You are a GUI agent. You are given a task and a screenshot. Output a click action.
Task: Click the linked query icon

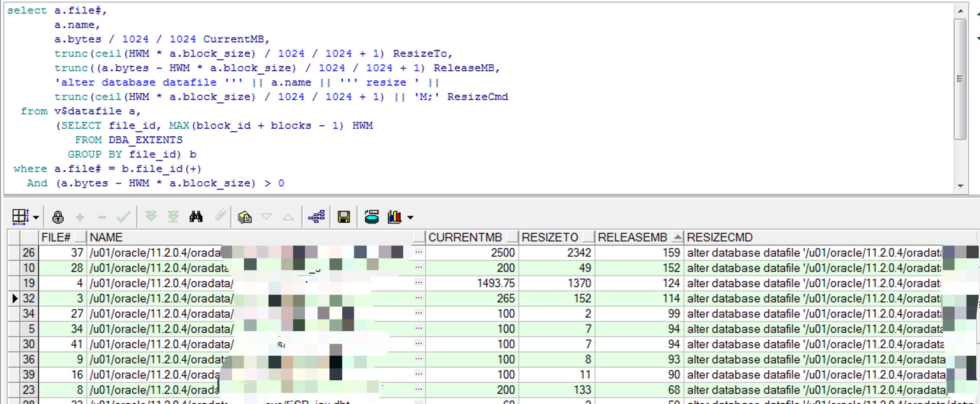click(x=316, y=217)
